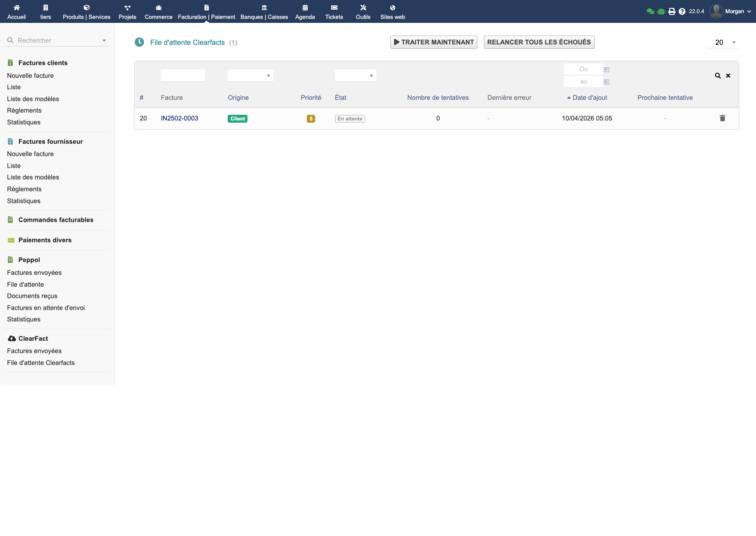The height and width of the screenshot is (536, 756).
Task: Clear filters using the X icon
Action: (x=728, y=75)
